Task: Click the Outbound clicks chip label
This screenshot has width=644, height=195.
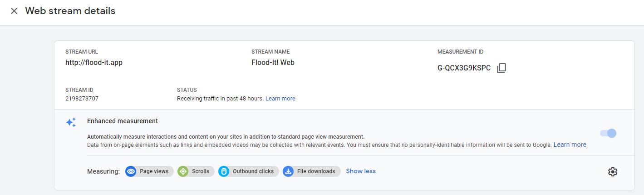Action: 253,171
